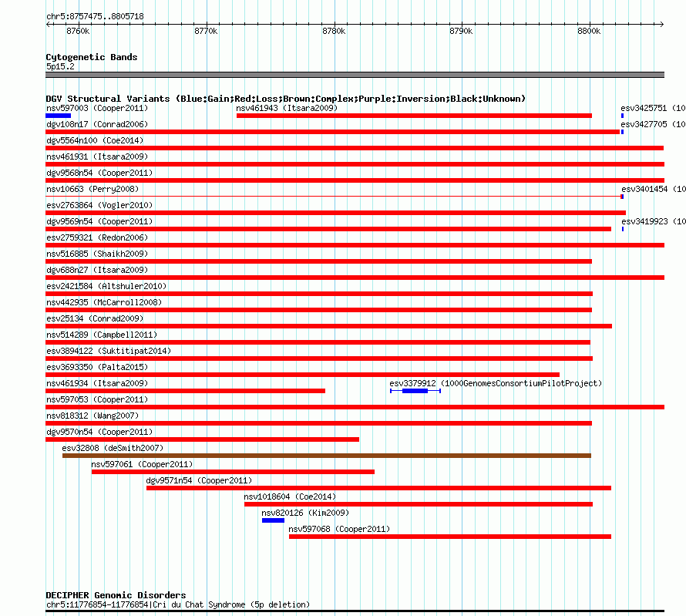Click the DECIPHER Genomic Disorders track title

click(116, 595)
